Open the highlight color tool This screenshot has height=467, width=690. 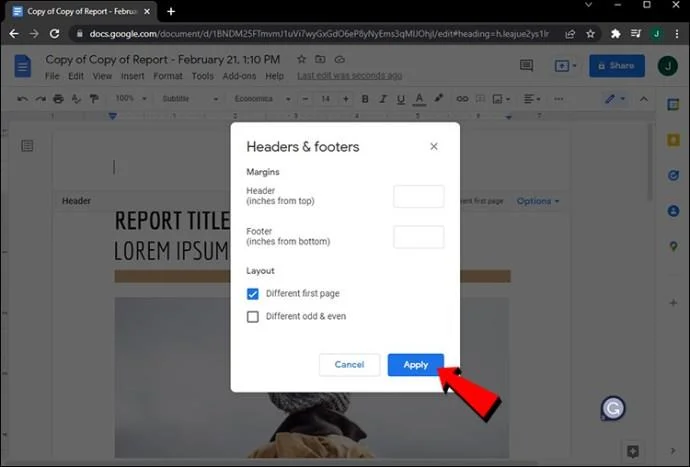pos(438,99)
